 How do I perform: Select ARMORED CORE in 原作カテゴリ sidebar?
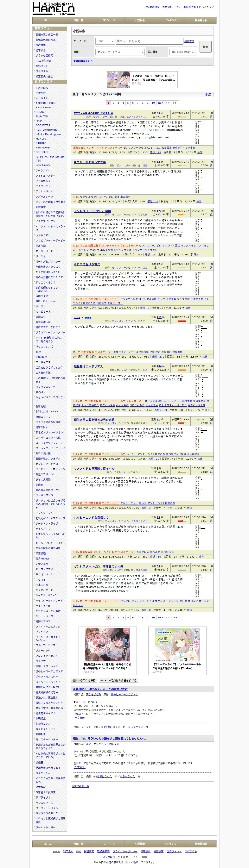(46, 103)
